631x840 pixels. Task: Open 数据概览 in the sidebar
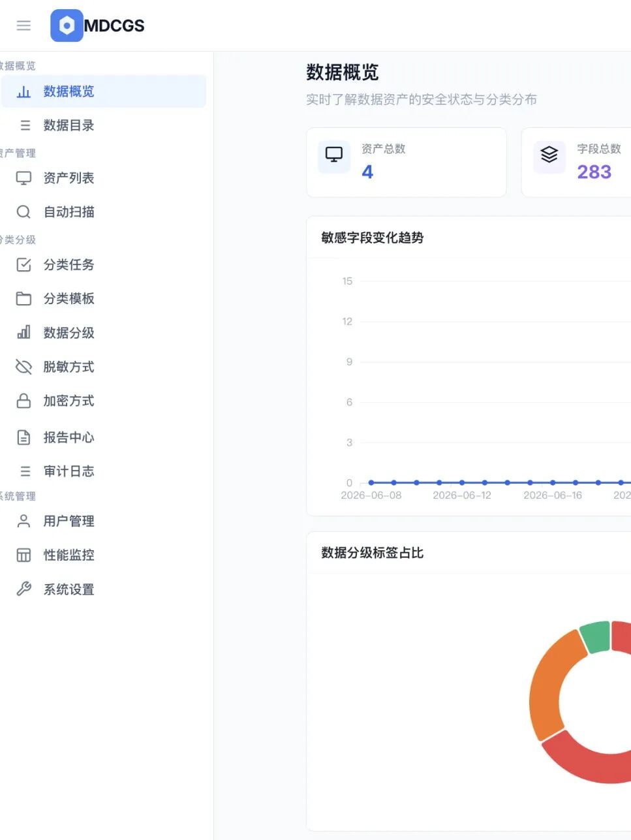[x=103, y=91]
